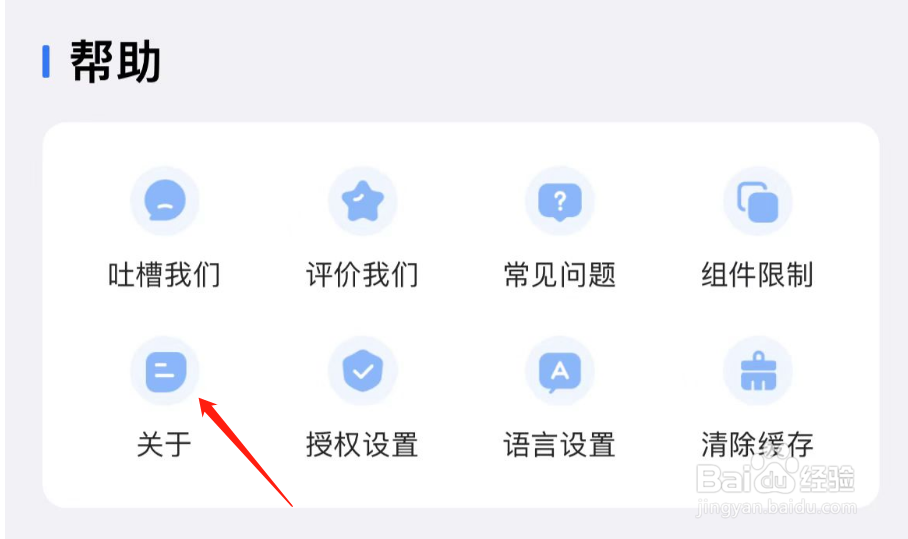Click the 组件限制 label text
Viewport: 908px width, 539px height.
(757, 274)
